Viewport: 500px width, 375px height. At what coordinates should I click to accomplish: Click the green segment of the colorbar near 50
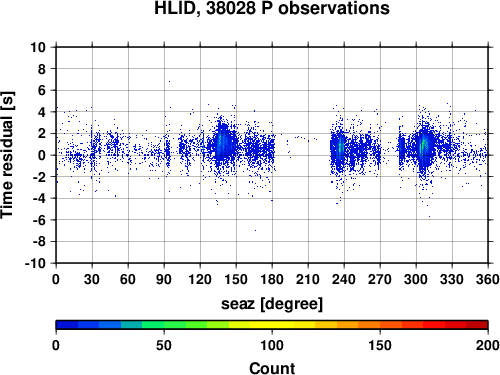[164, 325]
